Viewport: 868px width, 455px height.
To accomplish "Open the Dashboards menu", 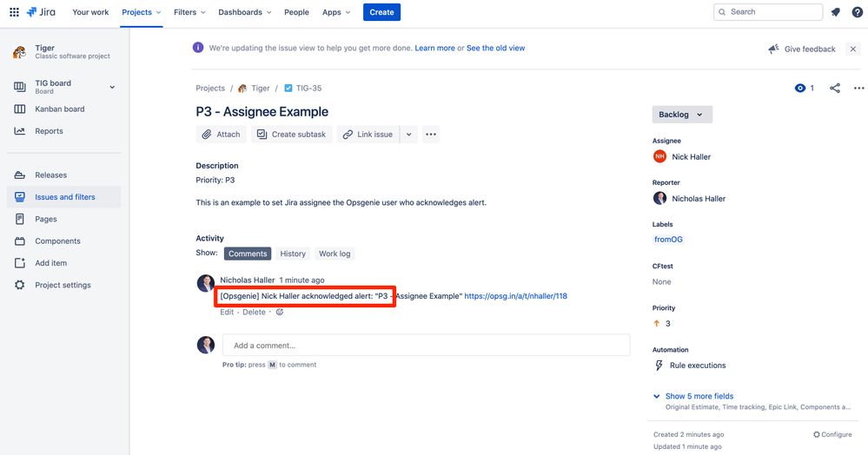I will click(245, 12).
